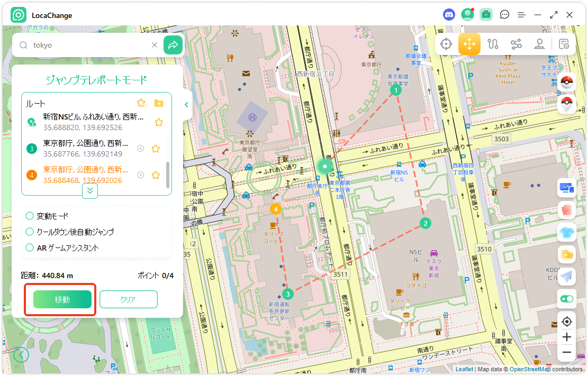Screen dimensions: 588x376
Task: Select AR ゲームアシスタント option
Action: click(62, 248)
